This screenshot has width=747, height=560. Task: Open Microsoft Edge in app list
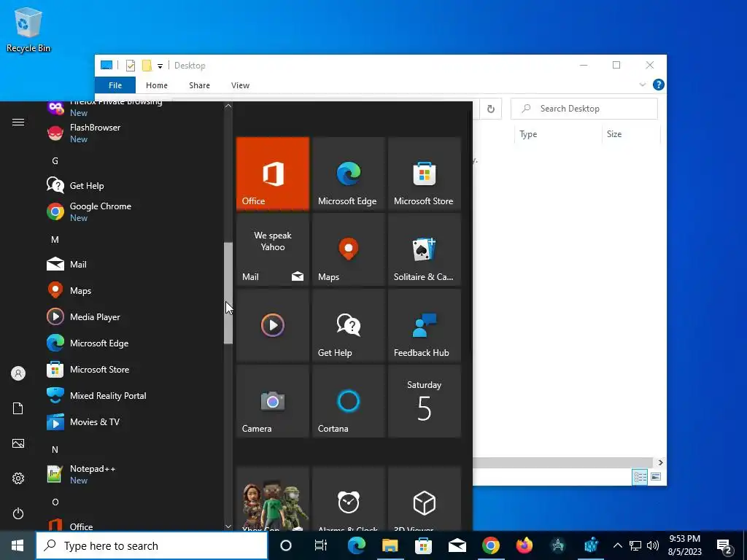click(133, 343)
